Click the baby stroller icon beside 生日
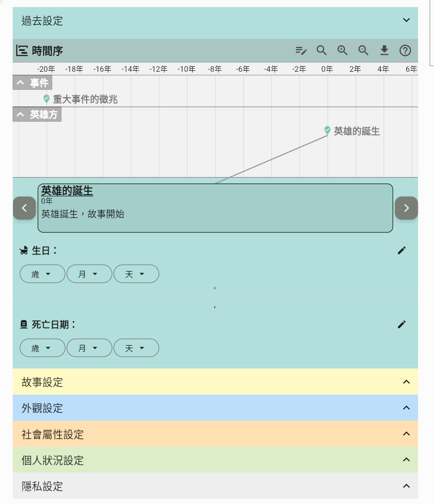This screenshot has width=434, height=504. click(24, 251)
